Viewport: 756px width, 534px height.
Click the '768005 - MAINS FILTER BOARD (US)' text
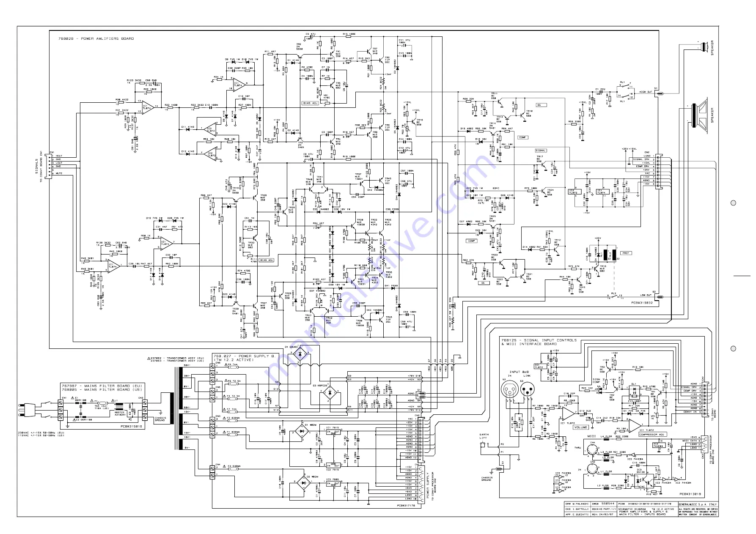102,390
